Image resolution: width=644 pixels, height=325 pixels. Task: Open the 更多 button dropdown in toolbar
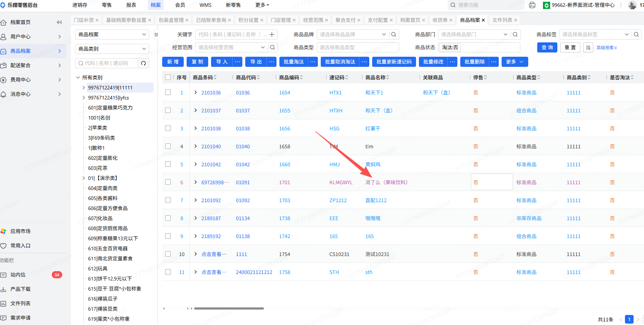pyautogui.click(x=515, y=62)
